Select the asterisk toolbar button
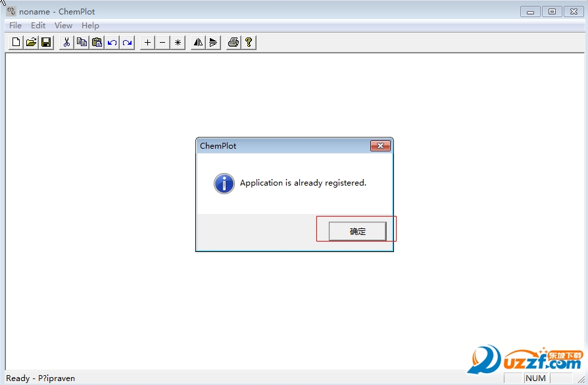588x385 pixels. point(178,43)
